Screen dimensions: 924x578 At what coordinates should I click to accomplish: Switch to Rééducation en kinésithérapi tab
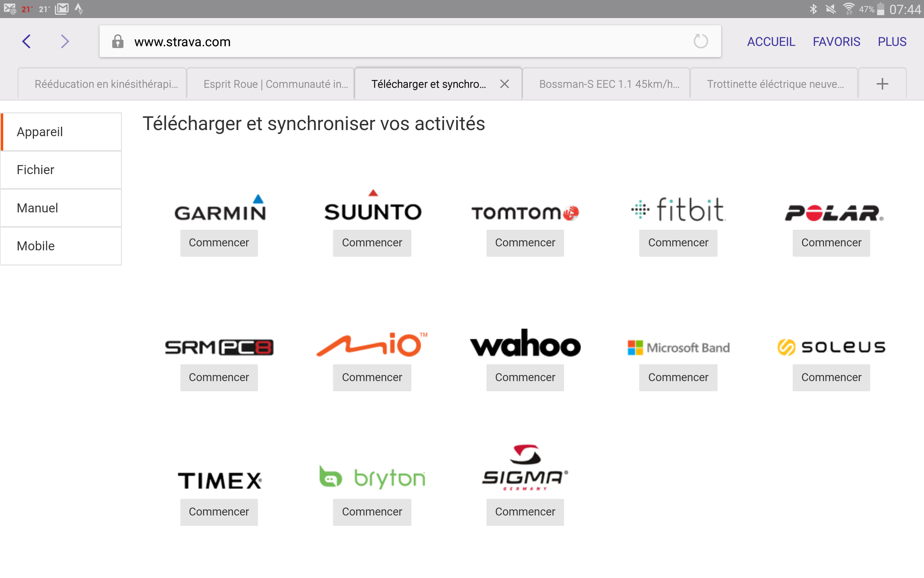(x=103, y=84)
